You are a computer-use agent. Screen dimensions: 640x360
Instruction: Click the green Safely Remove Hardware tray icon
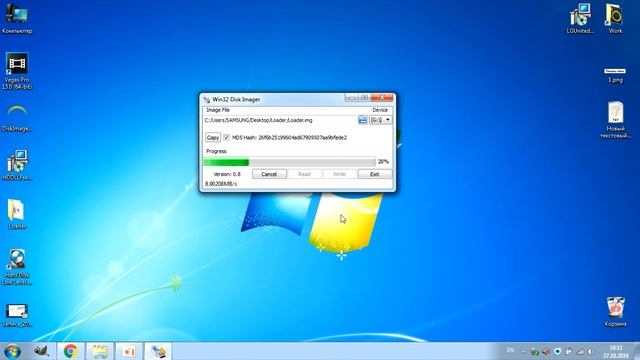(535, 351)
